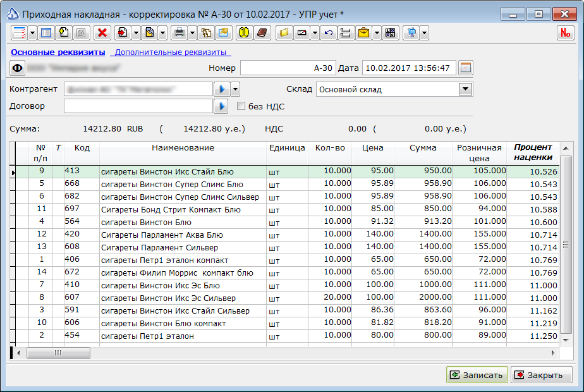
Task: Click the horizontal scrollbar right arrow
Action: 552,353
